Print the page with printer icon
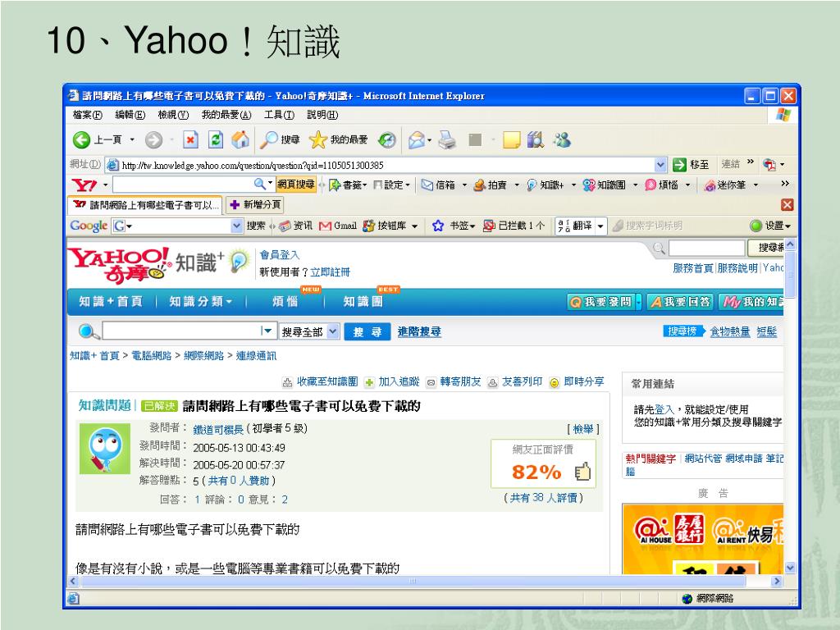Viewport: 840px width, 630px height. pos(447,140)
